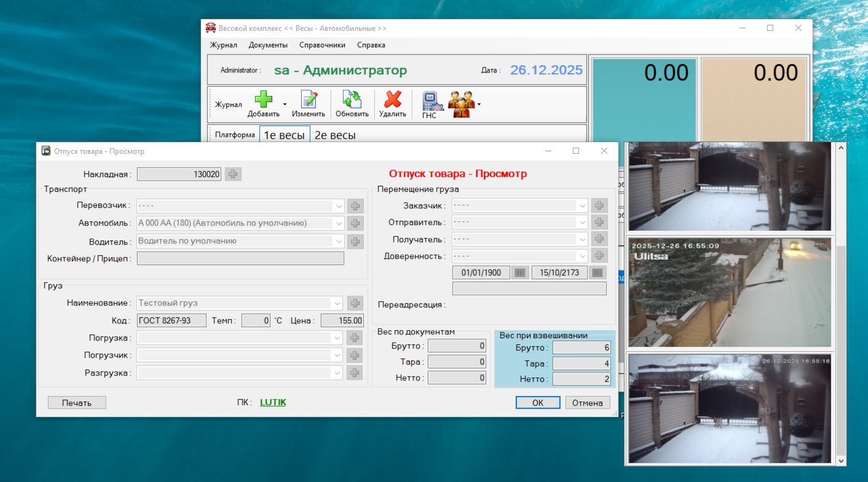Click the users group icon in toolbar
Screen dimensions: 868x482
click(461, 103)
